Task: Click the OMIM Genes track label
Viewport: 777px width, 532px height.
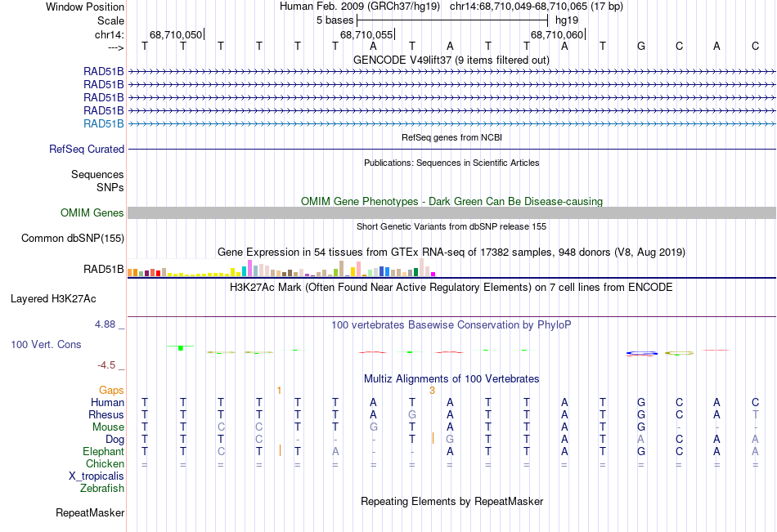Action: click(x=92, y=213)
